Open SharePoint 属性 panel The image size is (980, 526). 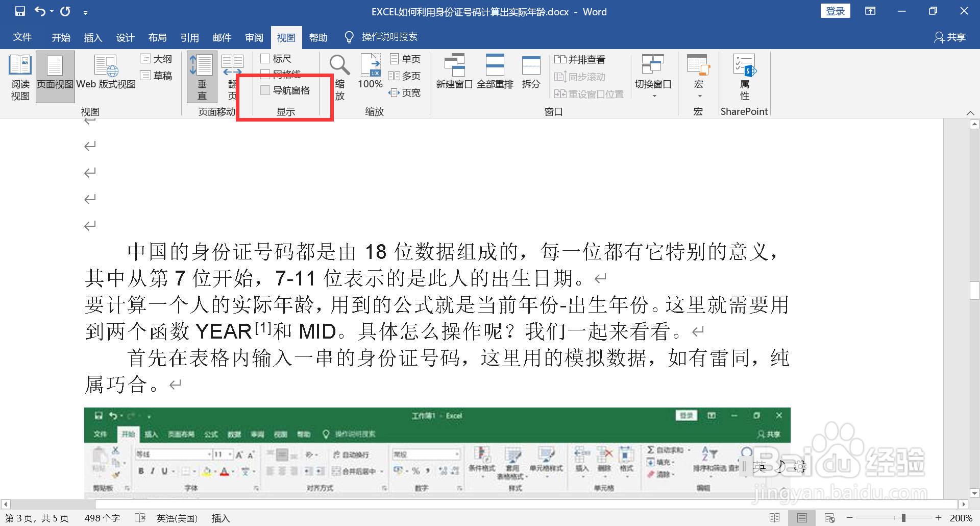744,77
